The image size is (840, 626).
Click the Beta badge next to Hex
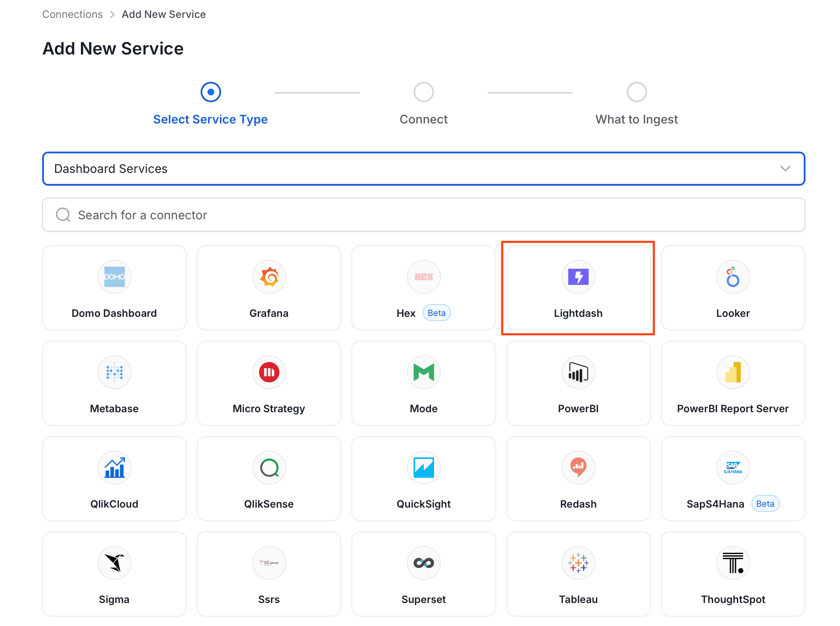(437, 313)
